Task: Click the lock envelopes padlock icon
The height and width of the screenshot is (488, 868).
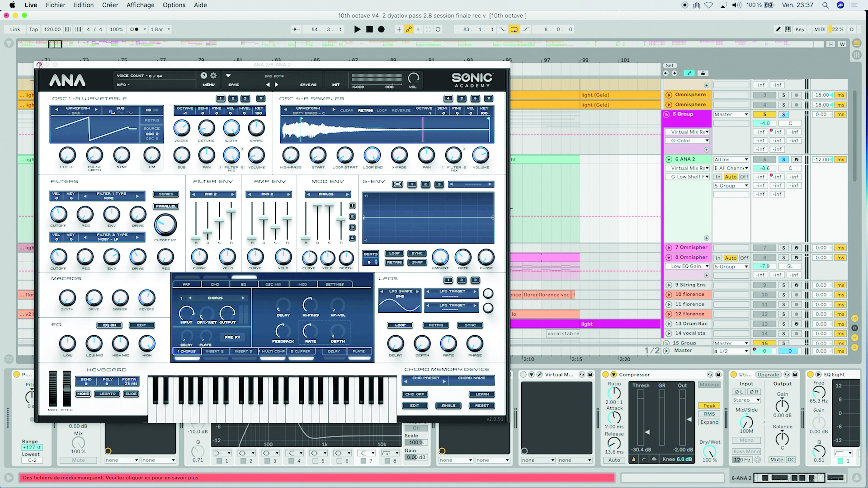Action: (703, 73)
